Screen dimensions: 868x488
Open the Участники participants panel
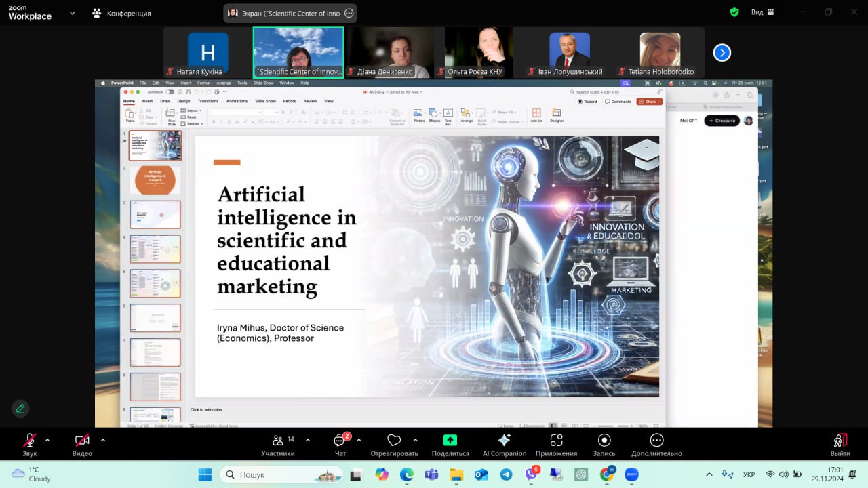(x=278, y=441)
